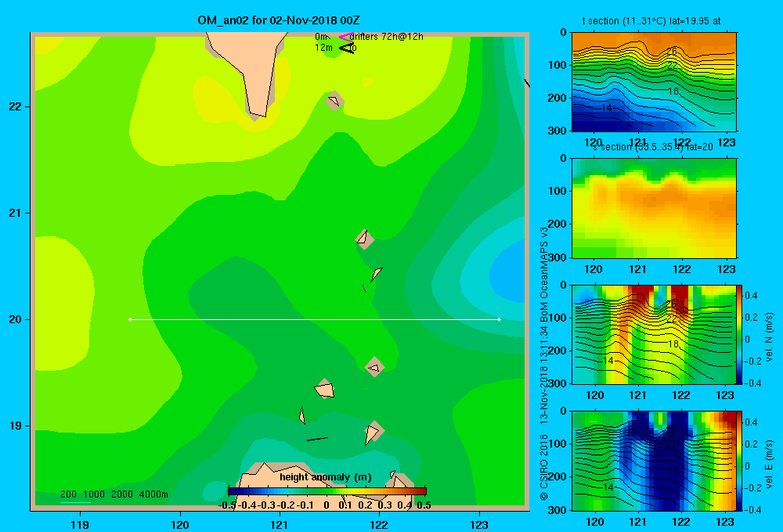783x532 pixels.
Task: Click the 'vel. N (m/s)' axis label
Action: 769,337
